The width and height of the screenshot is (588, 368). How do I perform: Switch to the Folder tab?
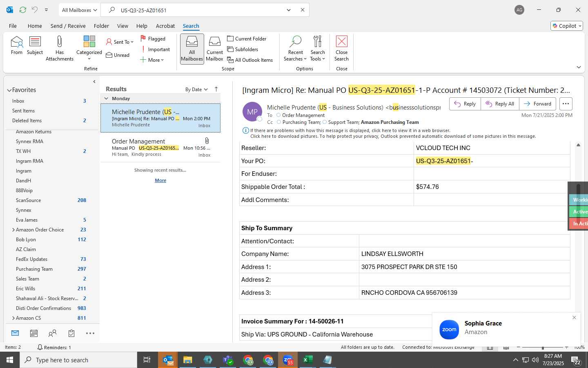pos(101,26)
